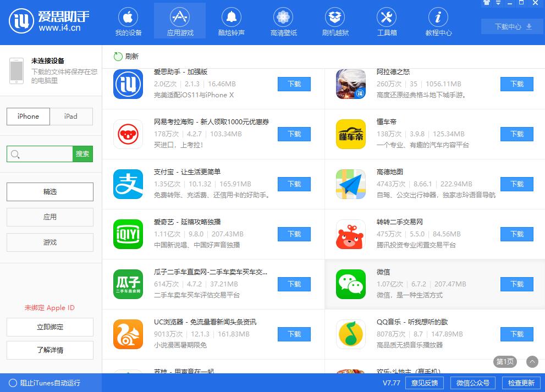
Task: Click the magnifier icon in search box
Action: click(x=15, y=154)
